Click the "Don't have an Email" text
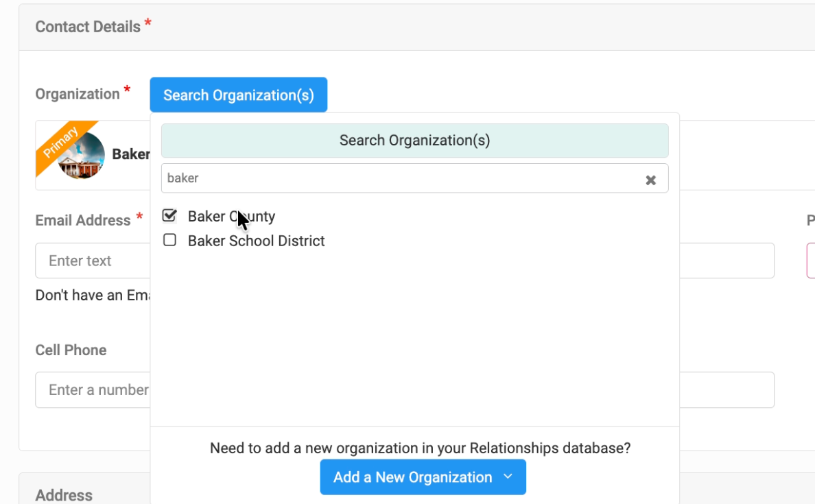This screenshot has height=504, width=815. [x=92, y=296]
